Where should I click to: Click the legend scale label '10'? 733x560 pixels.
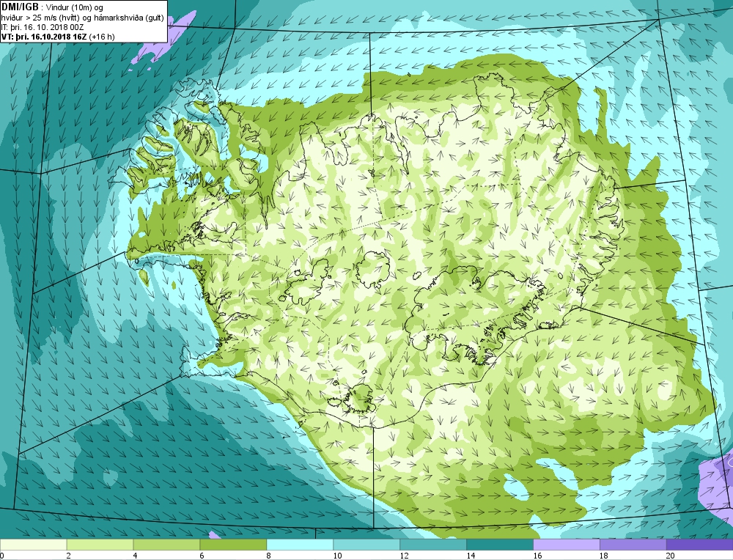click(337, 556)
